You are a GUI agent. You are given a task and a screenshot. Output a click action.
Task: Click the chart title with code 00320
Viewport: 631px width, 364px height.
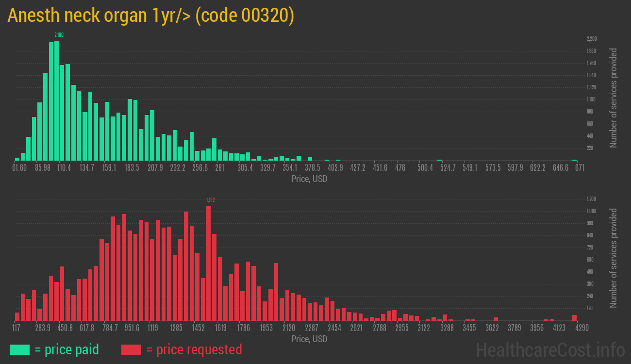coord(150,16)
